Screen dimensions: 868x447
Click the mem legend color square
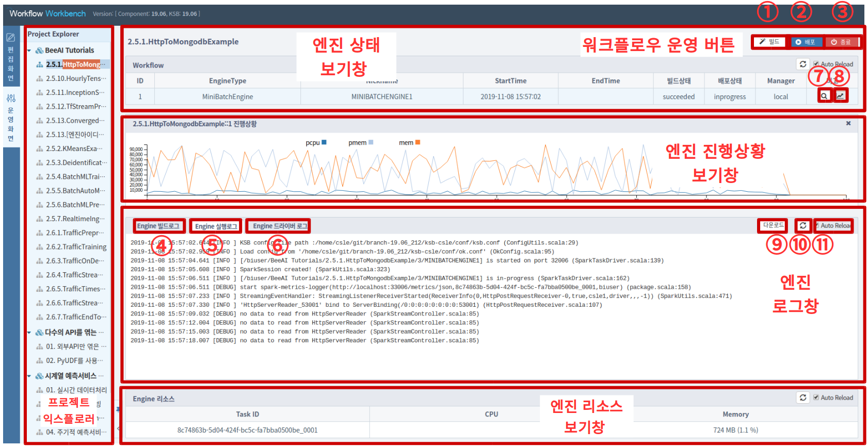coord(417,142)
